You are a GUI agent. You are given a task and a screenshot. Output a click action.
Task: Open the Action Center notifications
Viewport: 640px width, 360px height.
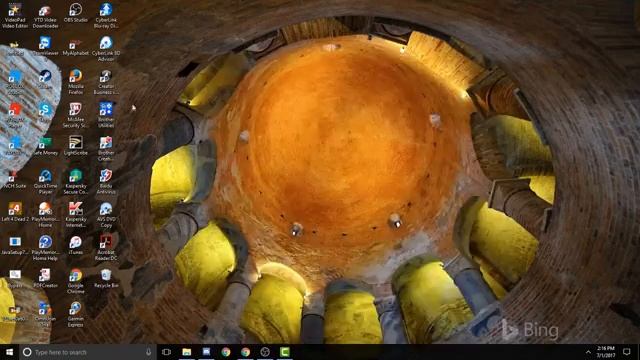[x=627, y=352]
